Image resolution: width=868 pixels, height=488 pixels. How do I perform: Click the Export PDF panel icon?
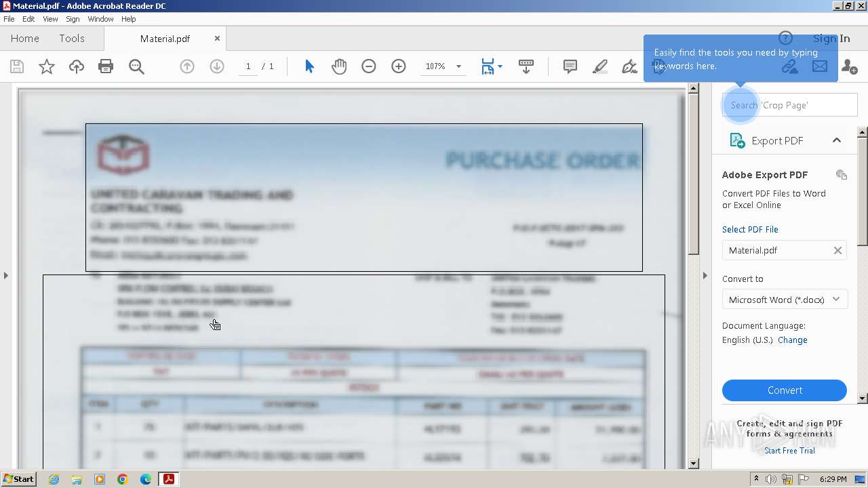(737, 140)
